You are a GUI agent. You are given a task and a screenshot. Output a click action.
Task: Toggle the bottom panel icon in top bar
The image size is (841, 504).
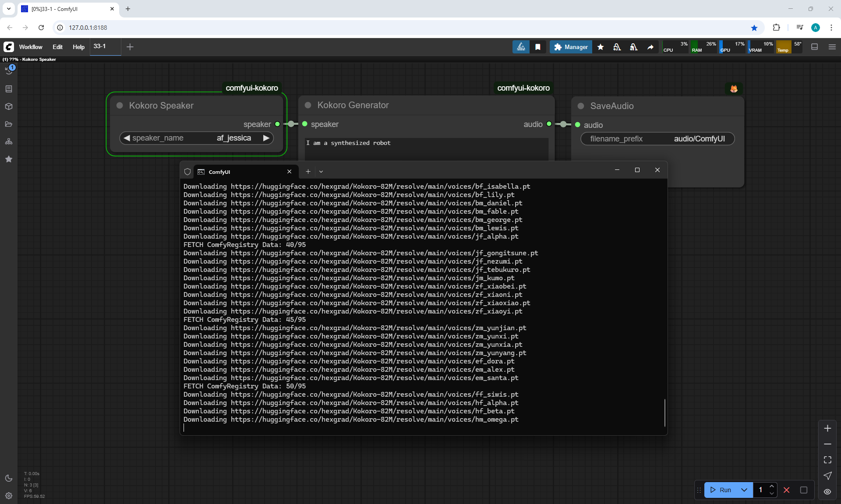click(x=815, y=47)
